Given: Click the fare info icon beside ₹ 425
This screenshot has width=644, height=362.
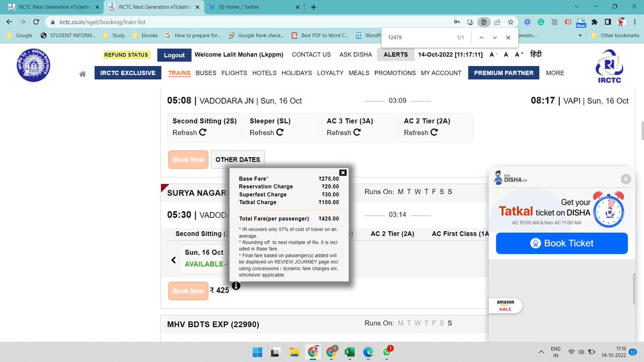Looking at the screenshot, I should click(x=236, y=286).
